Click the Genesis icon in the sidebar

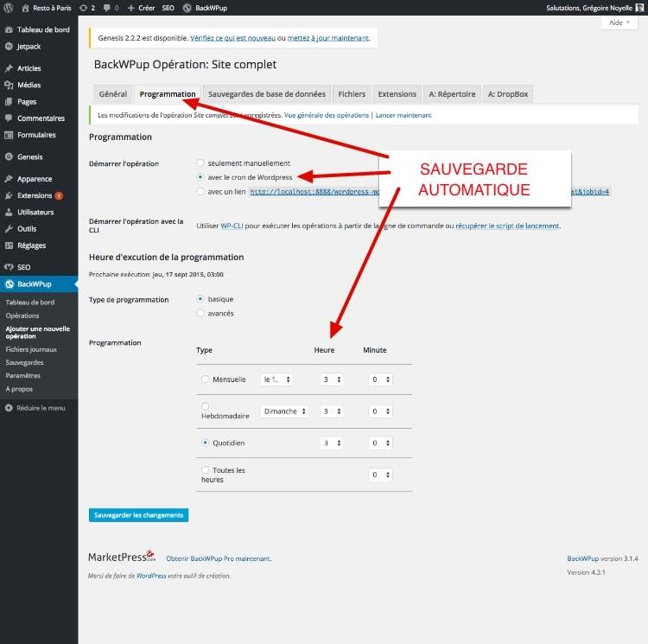pos(9,156)
